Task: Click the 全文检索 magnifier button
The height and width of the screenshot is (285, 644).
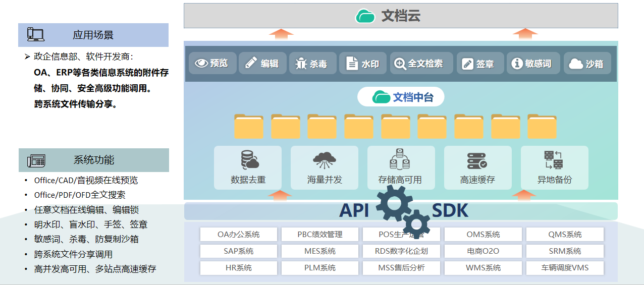Action: [x=421, y=64]
